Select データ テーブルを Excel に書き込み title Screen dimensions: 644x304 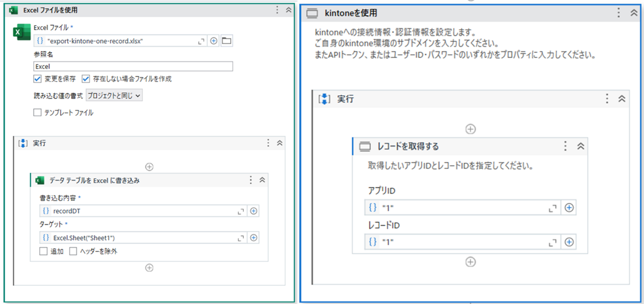click(94, 180)
